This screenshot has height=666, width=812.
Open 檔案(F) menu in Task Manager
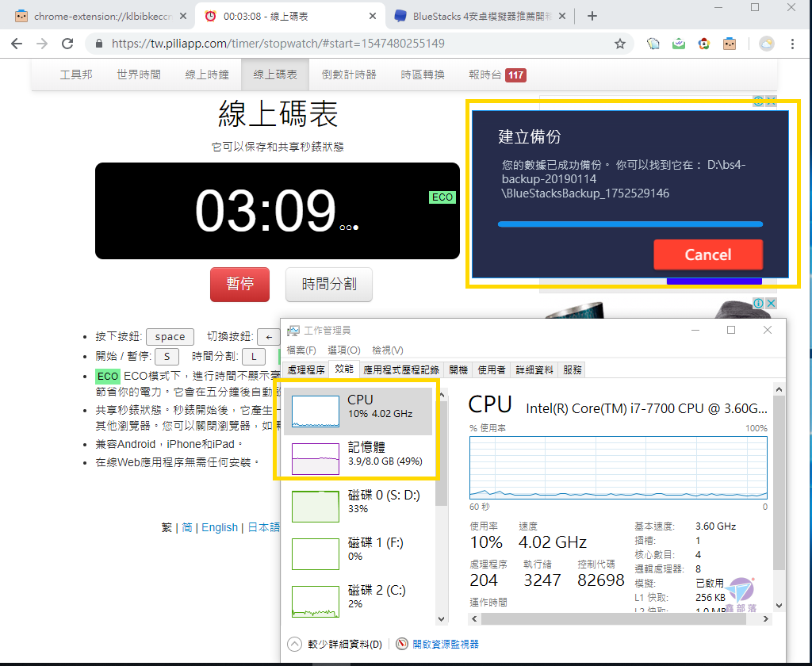301,350
